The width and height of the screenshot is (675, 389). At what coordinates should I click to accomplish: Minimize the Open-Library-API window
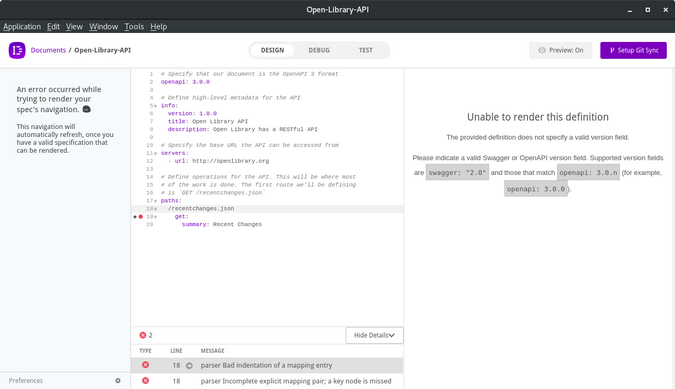pos(630,10)
